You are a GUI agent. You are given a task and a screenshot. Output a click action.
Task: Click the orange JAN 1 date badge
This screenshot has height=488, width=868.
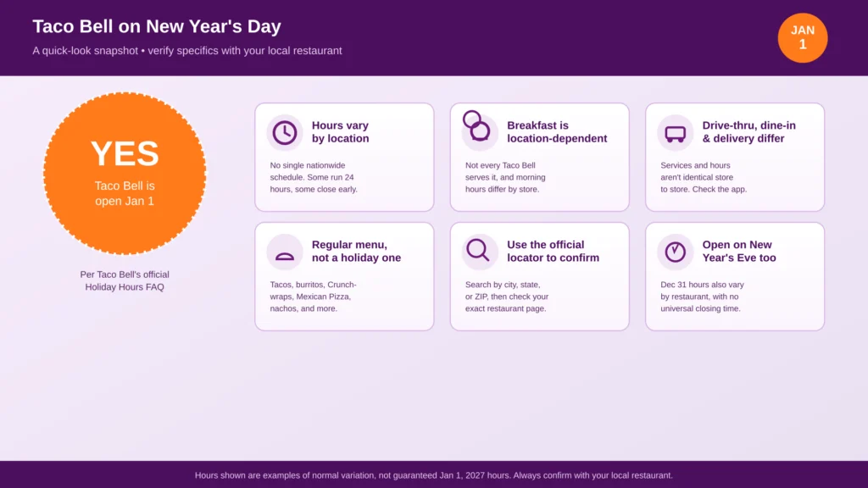coord(802,37)
